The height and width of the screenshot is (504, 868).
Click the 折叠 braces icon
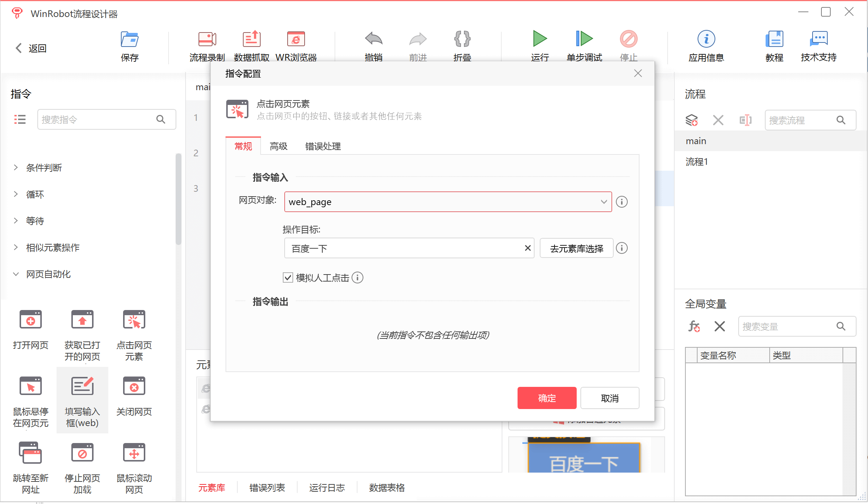tap(462, 39)
